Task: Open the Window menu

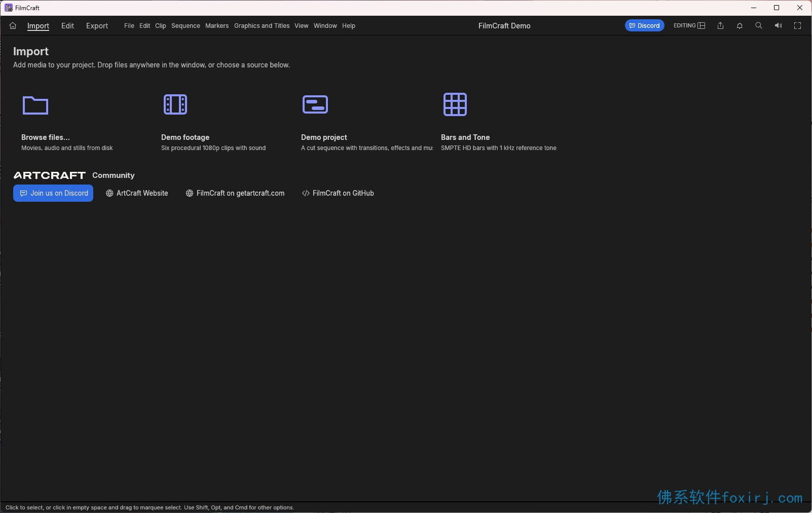Action: click(x=325, y=26)
